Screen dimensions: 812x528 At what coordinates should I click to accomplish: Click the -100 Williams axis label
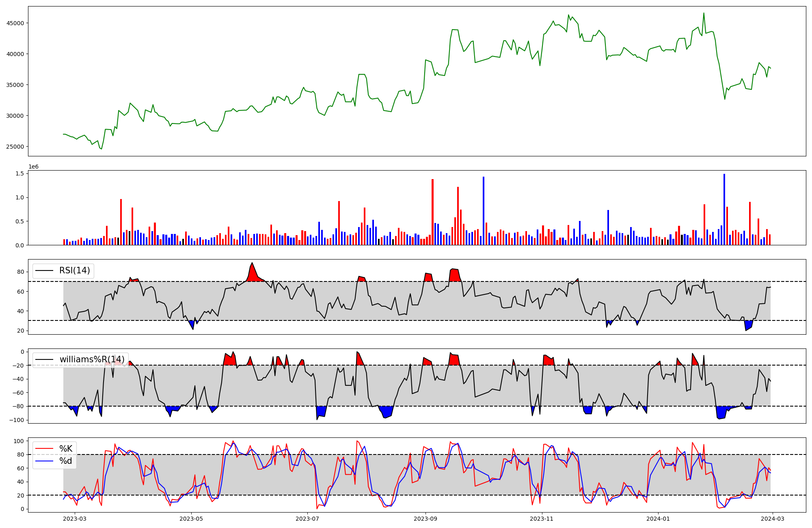pos(17,420)
